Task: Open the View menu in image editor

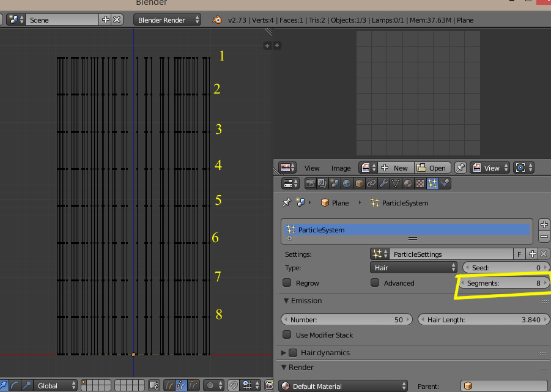Action: tap(312, 168)
